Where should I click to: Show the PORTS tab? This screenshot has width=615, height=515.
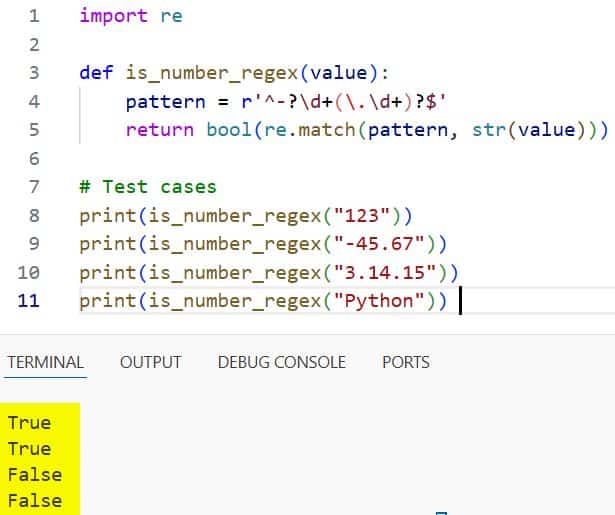pyautogui.click(x=405, y=362)
